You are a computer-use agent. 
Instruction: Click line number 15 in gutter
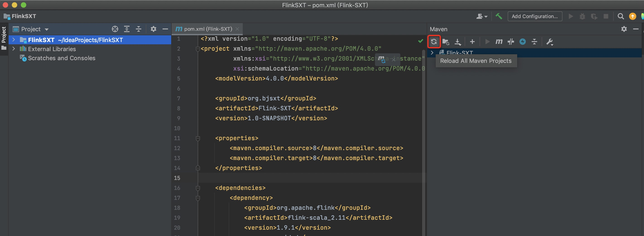coord(177,178)
